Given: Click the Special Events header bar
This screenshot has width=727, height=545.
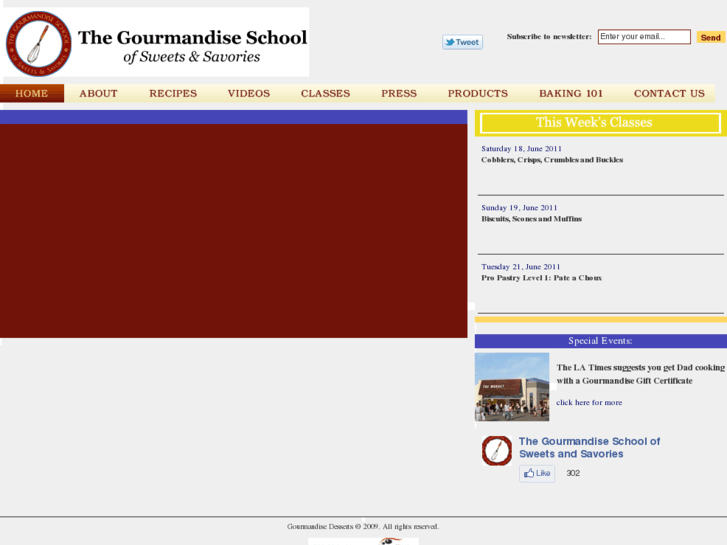Looking at the screenshot, I should coord(600,341).
